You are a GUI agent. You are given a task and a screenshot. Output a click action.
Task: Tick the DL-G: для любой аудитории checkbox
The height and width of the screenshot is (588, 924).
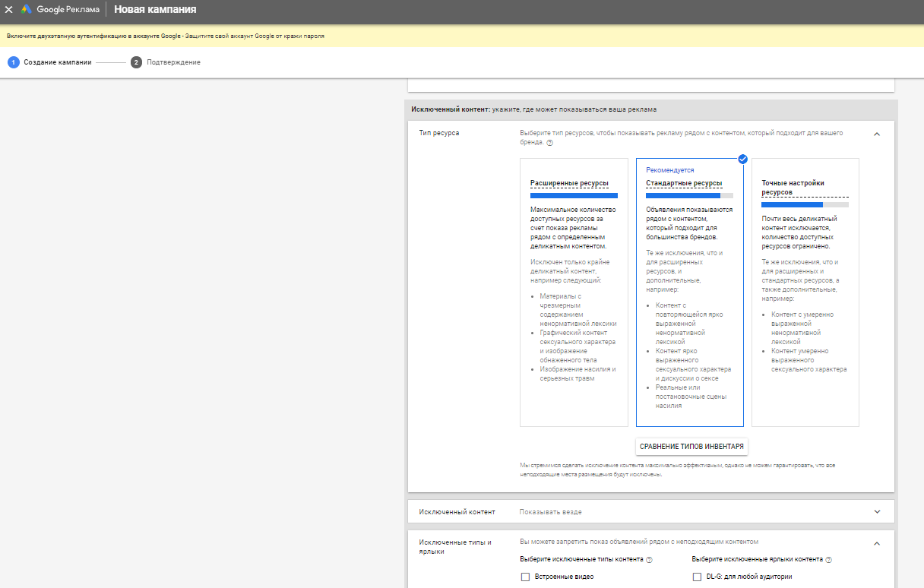697,577
